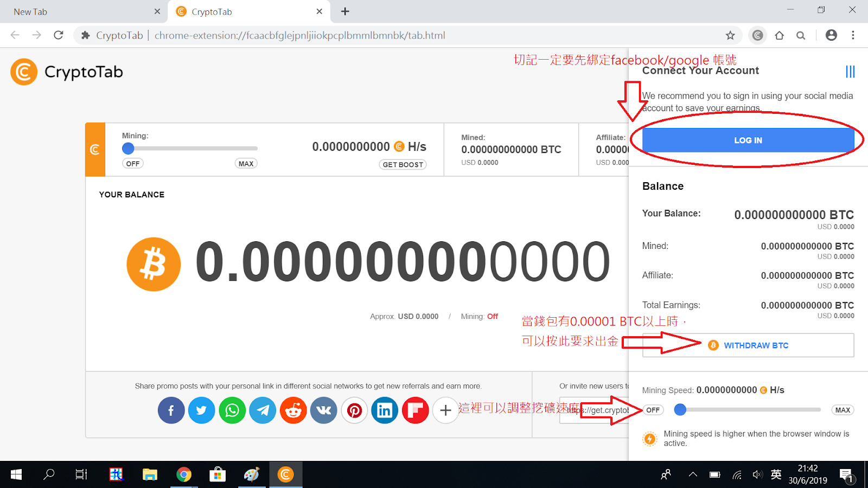Close the CryptoTab browser tab
Screen dimensions: 868x488
pyautogui.click(x=320, y=11)
